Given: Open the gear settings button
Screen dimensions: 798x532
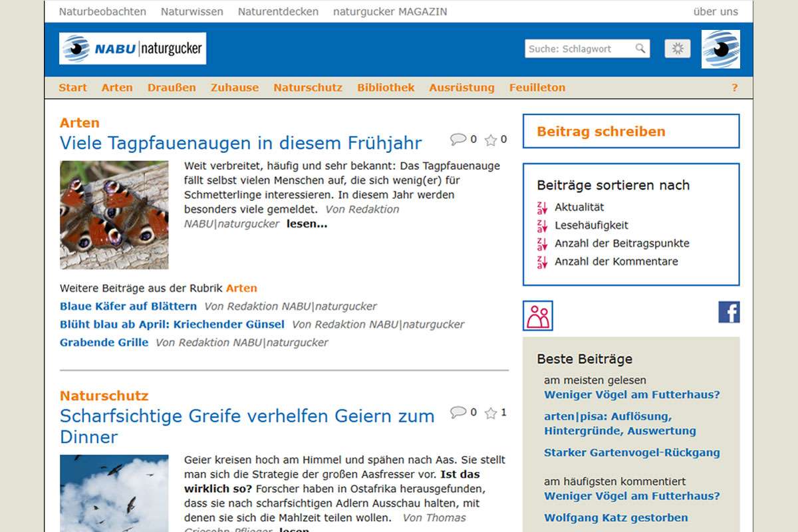Looking at the screenshot, I should (x=678, y=49).
